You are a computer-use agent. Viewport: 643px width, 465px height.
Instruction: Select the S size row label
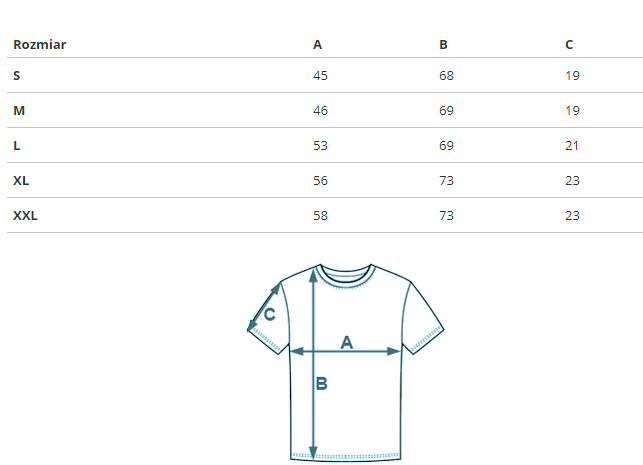coord(17,75)
